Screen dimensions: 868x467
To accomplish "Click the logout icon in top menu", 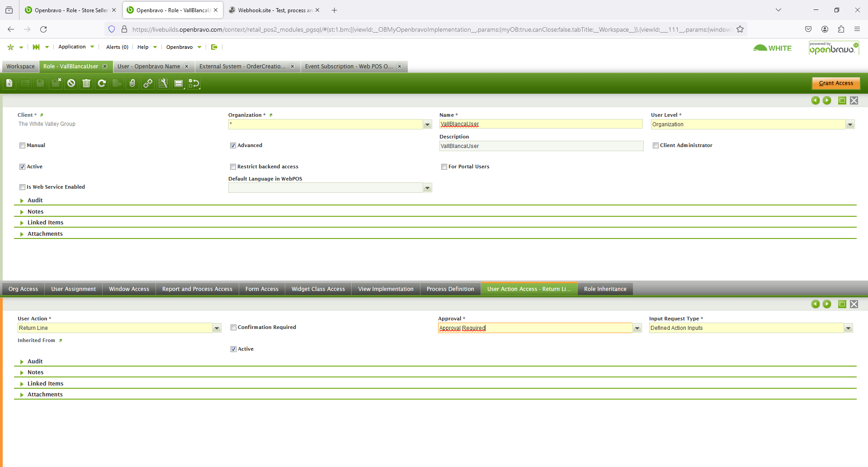I will click(214, 47).
